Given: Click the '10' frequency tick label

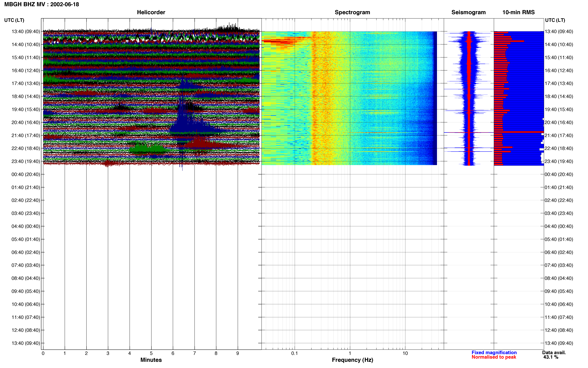Looking at the screenshot, I should click(x=405, y=353).
